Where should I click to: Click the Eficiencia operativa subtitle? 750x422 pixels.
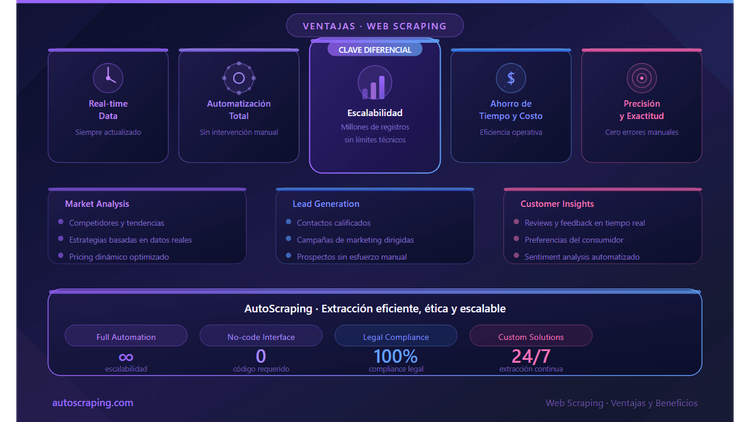(x=511, y=132)
